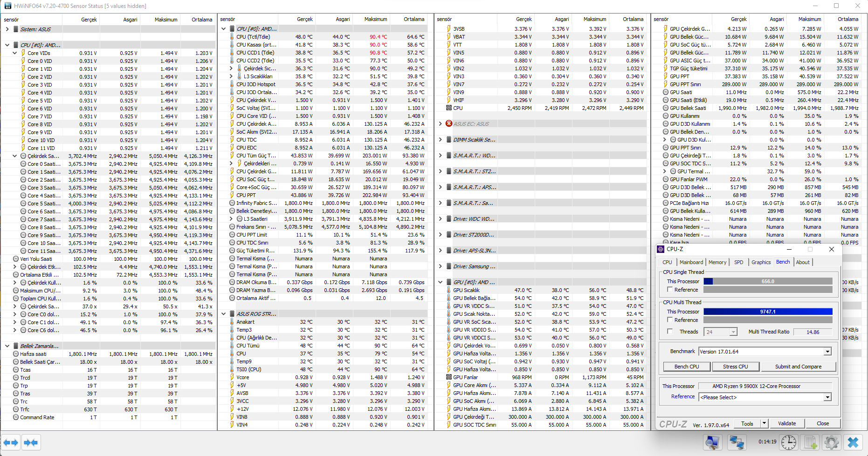Collapse the GPU [#0]: AMD group
Image resolution: width=868 pixels, height=456 pixels.
440,282
